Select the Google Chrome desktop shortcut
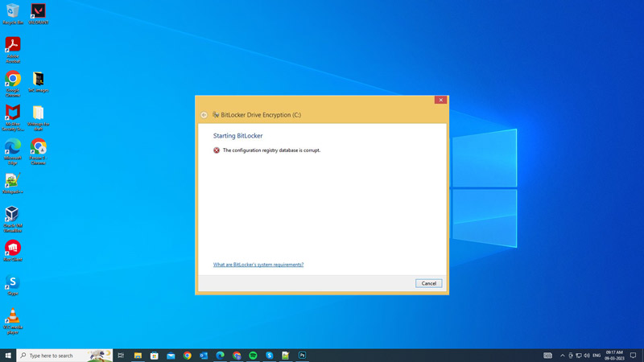This screenshot has width=644, height=362. pos(13,84)
